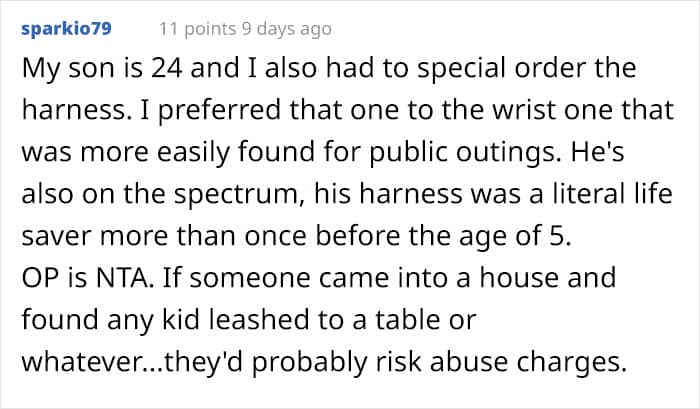
Task: Click the line starting 'My son is 24'
Action: click(x=329, y=68)
